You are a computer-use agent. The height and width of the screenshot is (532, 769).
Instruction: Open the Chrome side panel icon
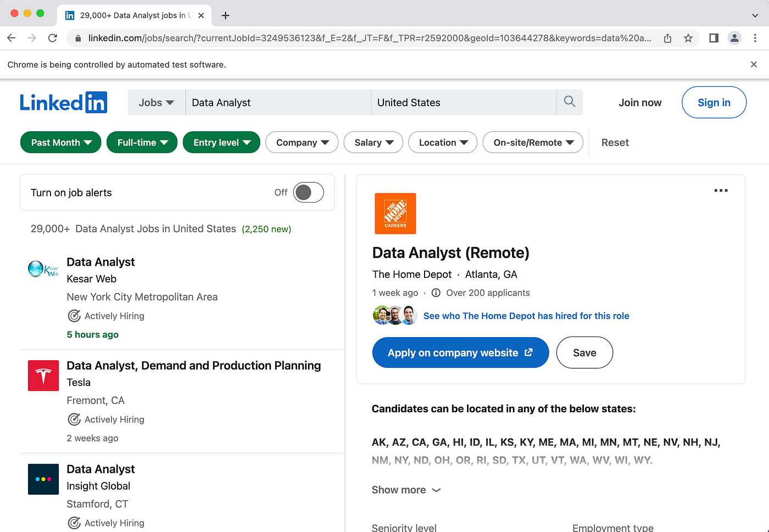714,38
